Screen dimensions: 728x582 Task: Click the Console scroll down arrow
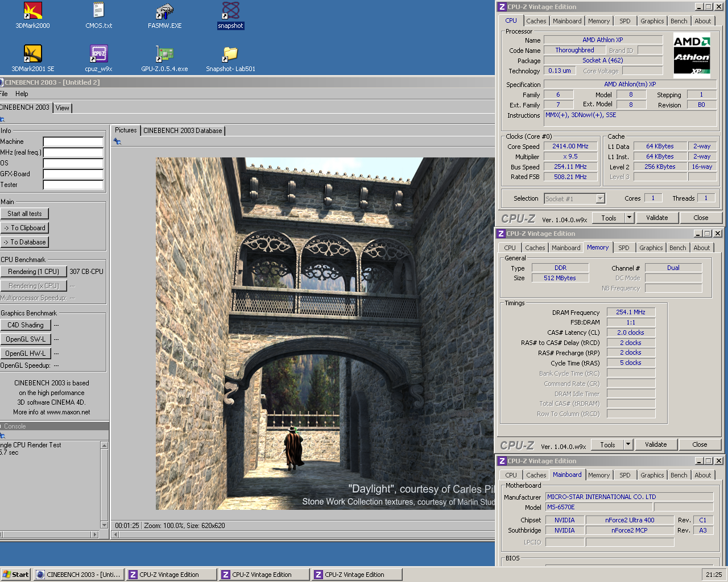coord(104,525)
